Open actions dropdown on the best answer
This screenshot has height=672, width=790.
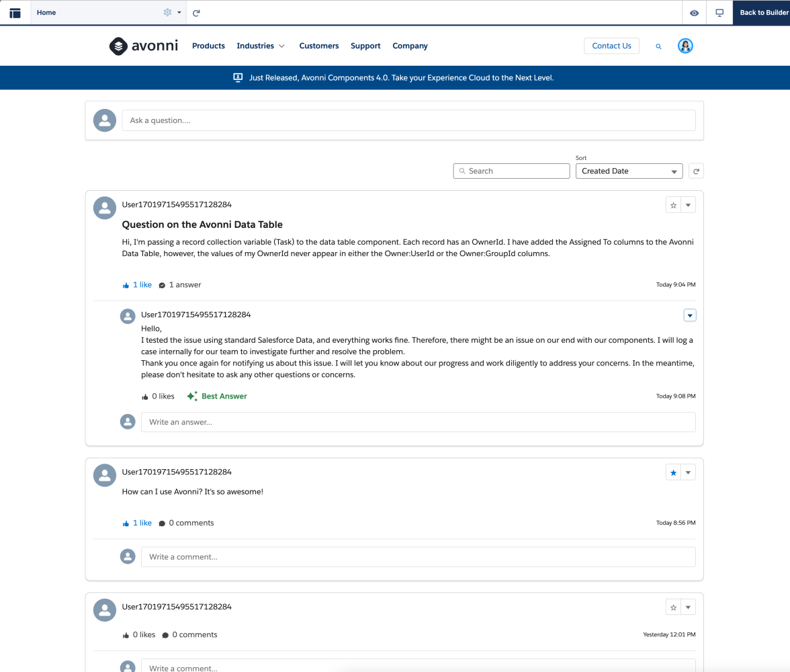[x=689, y=315]
